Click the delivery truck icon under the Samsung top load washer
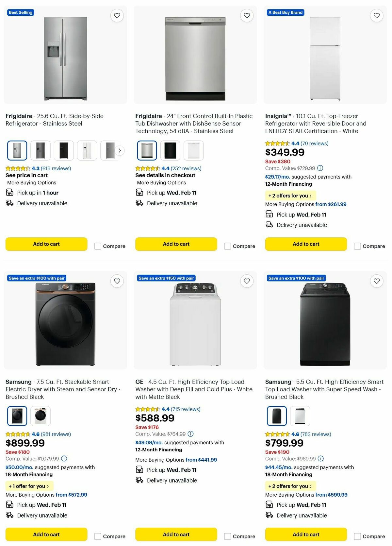 pyautogui.click(x=269, y=515)
